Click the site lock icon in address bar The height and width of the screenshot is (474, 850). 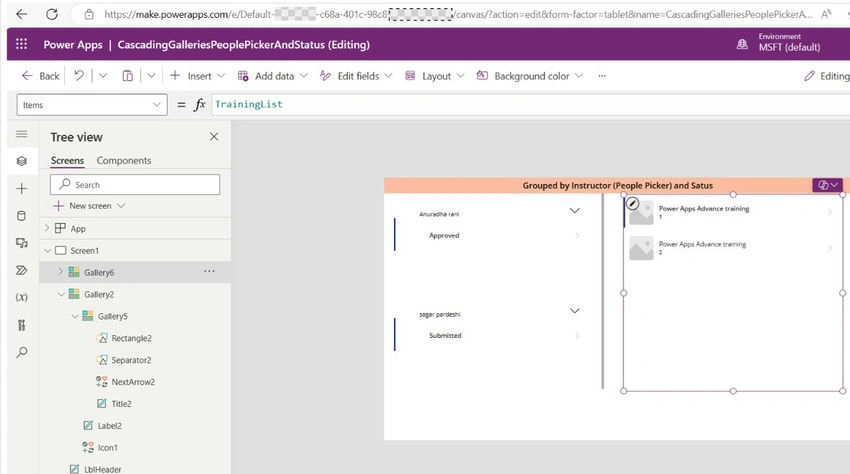coord(89,15)
